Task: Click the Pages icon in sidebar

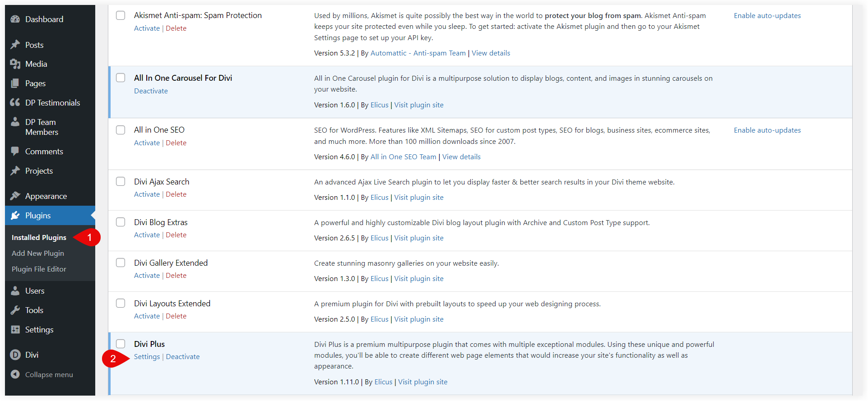Action: click(x=15, y=83)
